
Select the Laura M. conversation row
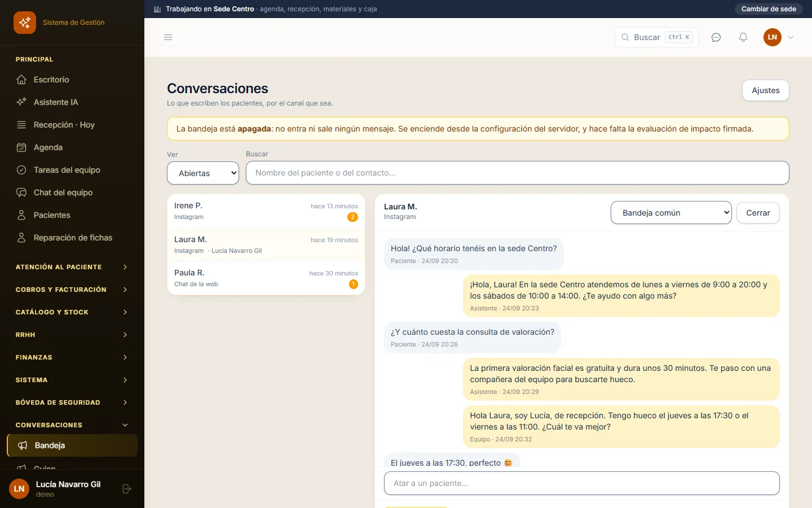pyautogui.click(x=266, y=245)
